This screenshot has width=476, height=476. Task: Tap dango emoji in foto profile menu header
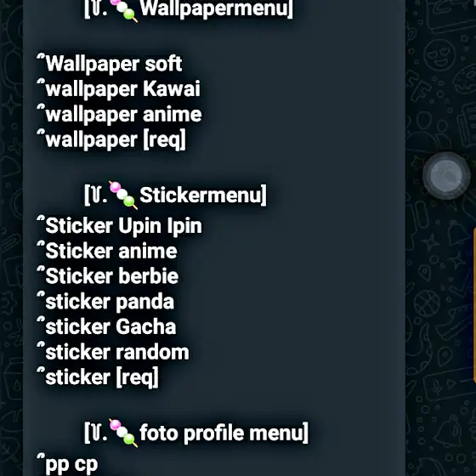point(123,433)
